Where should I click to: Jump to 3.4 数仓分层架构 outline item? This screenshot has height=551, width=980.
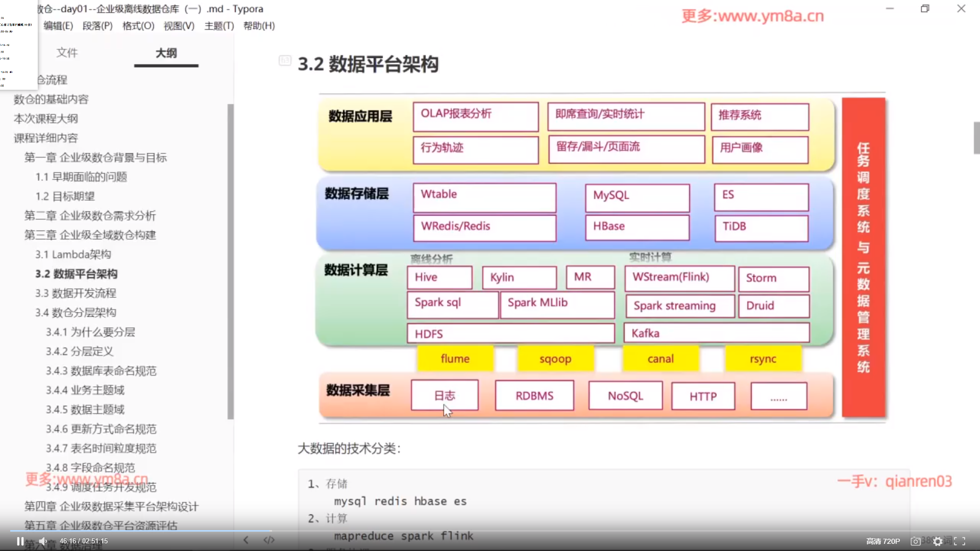(76, 312)
